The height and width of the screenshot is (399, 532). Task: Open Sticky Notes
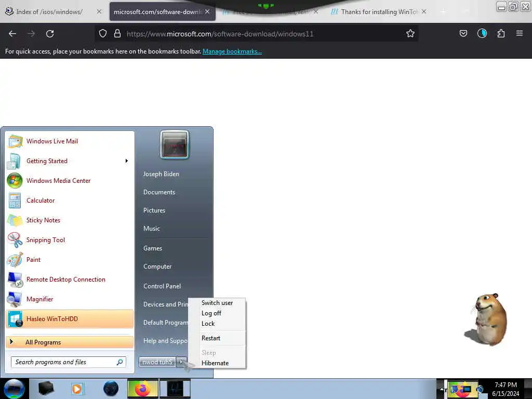pyautogui.click(x=70, y=220)
